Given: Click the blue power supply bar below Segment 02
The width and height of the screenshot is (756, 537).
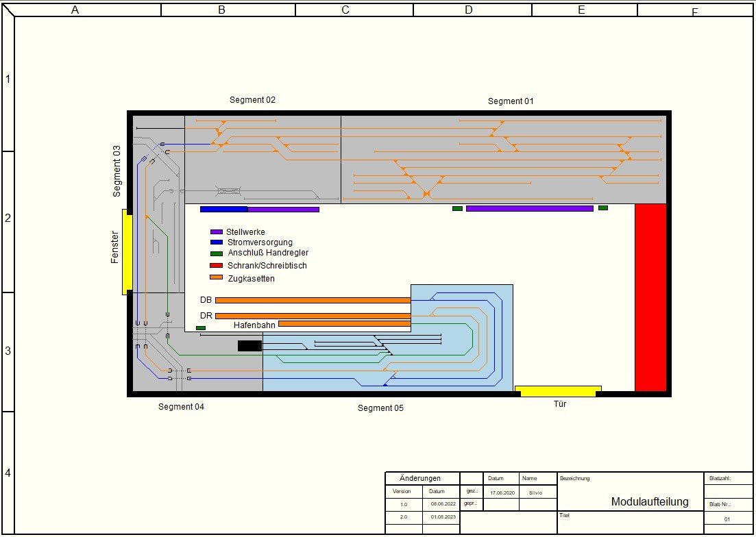Looking at the screenshot, I should 223,209.
